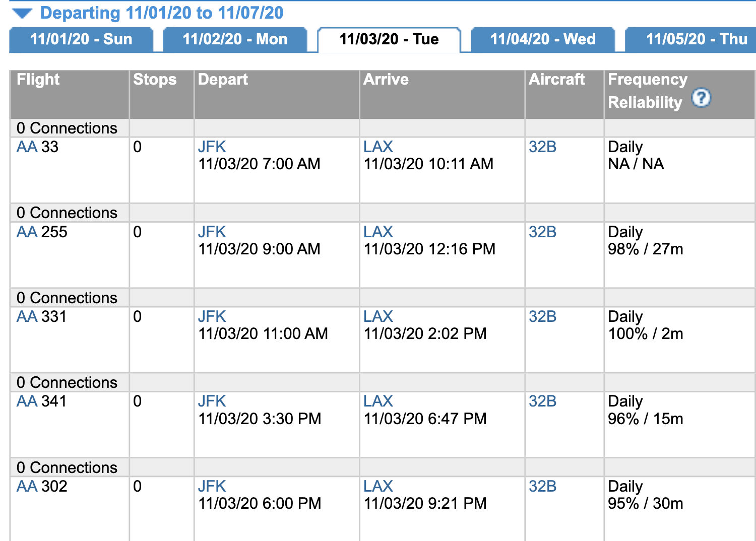Open the 11/02/20 - Mon tab
The image size is (756, 541).
pyautogui.click(x=235, y=39)
